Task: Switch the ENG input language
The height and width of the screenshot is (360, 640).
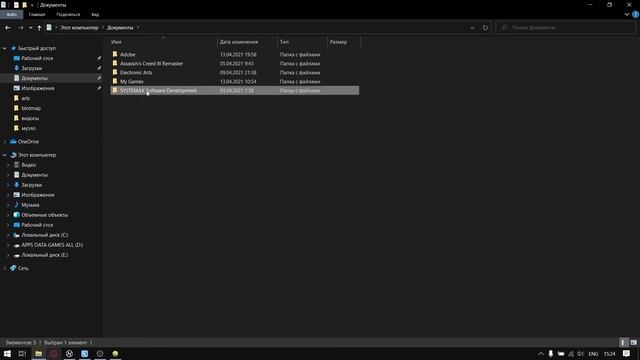Action: (593, 354)
